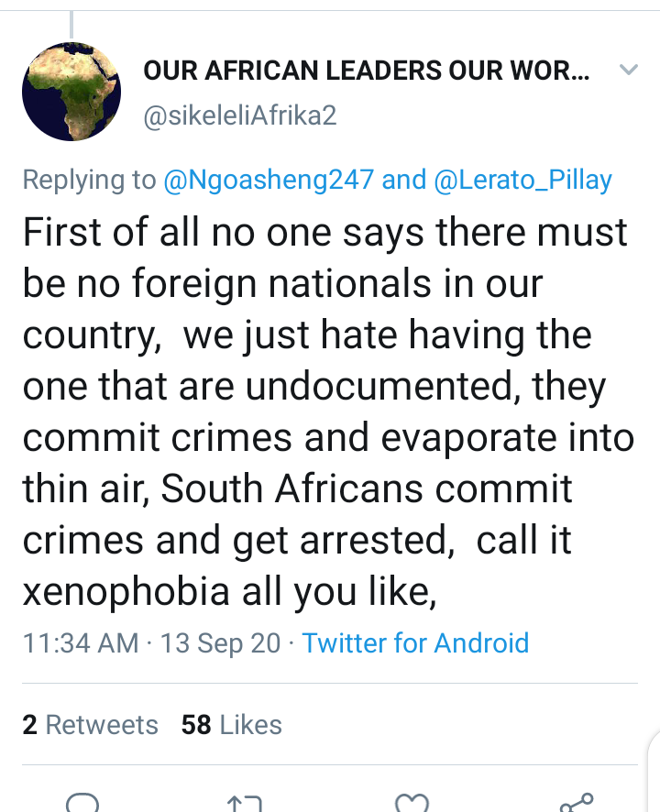Select the tweet body about foreign nationals
660x812 pixels.
pyautogui.click(x=328, y=412)
